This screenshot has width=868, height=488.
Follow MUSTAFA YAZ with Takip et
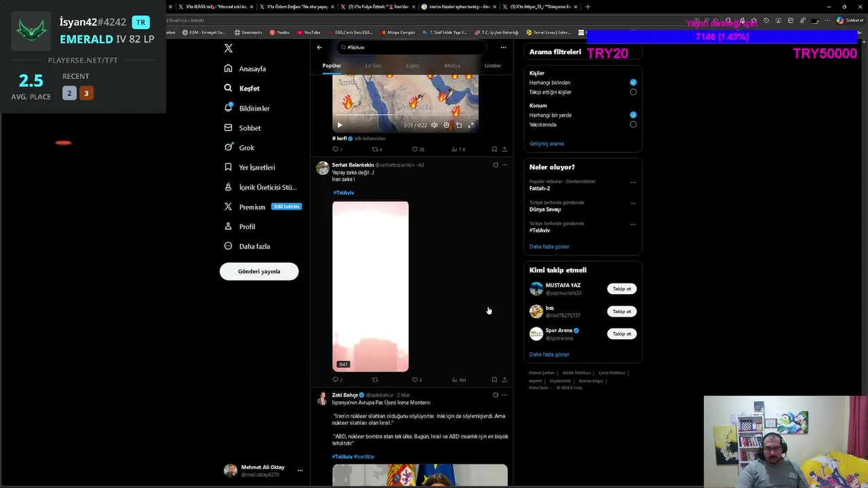point(622,289)
